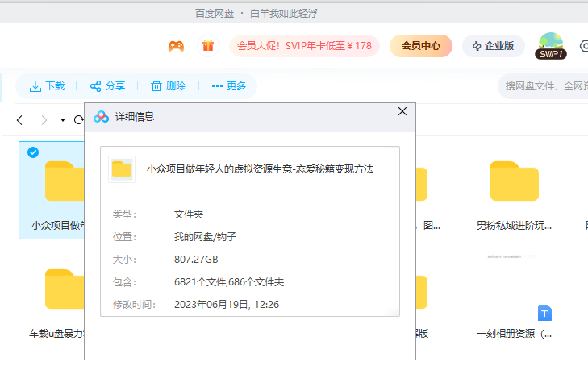The image size is (588, 387).
Task: Click the folder icon in details dialog
Action: (x=122, y=169)
